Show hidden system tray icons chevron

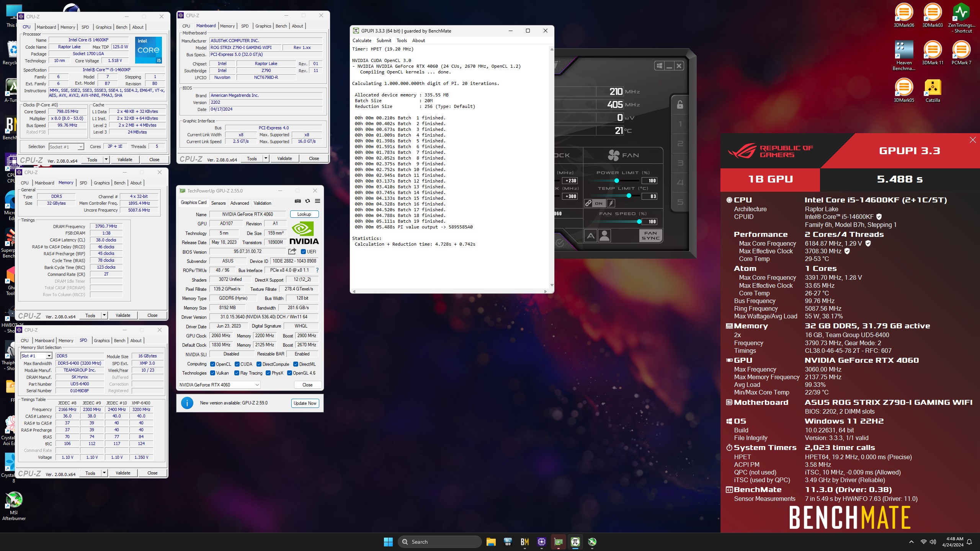coord(911,542)
